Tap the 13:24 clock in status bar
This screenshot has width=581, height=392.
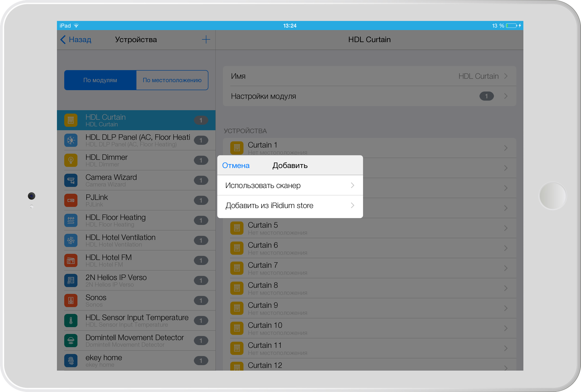(290, 25)
